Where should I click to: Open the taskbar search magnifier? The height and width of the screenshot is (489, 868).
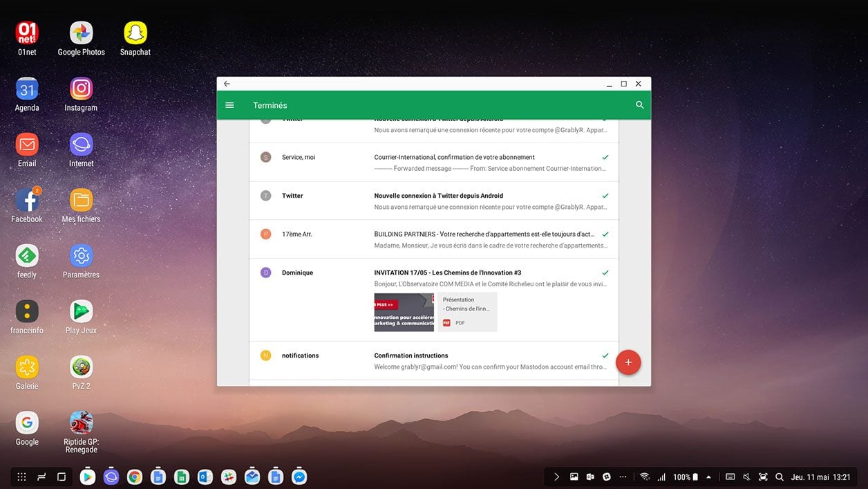coord(780,477)
